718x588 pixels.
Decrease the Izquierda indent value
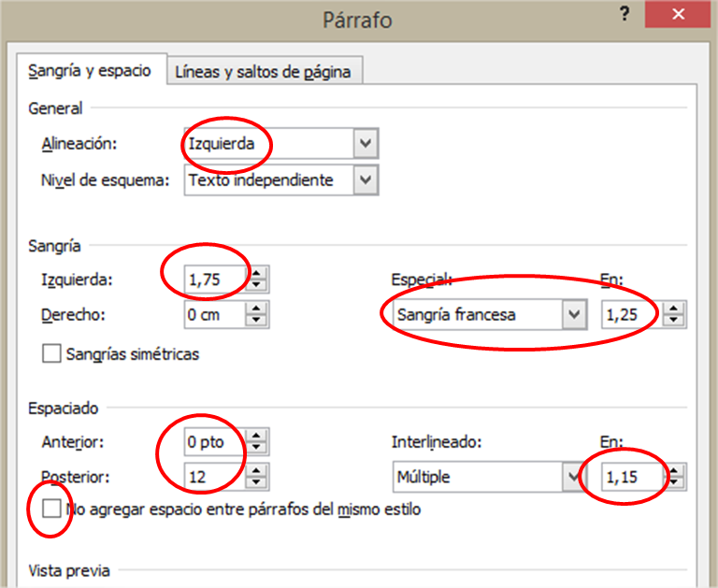click(x=259, y=285)
